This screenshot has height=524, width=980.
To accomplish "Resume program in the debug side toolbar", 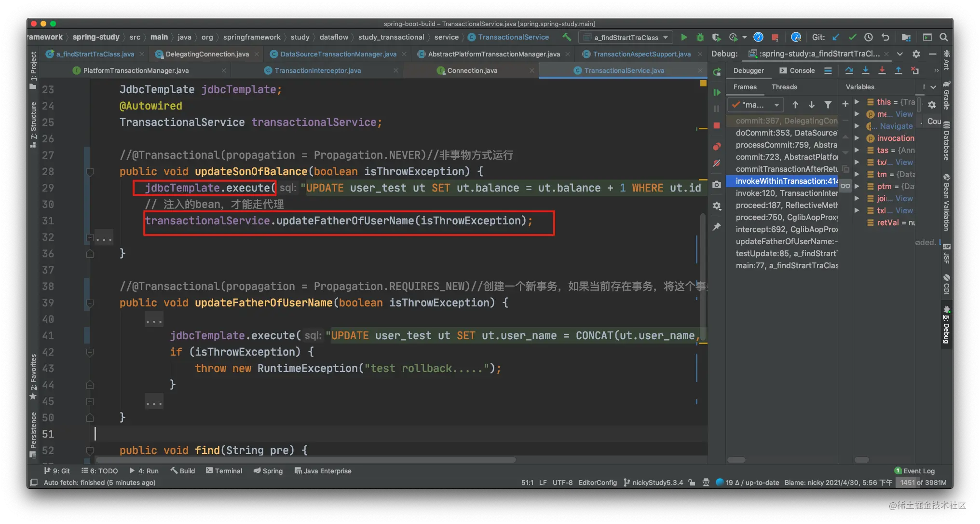I will point(717,92).
